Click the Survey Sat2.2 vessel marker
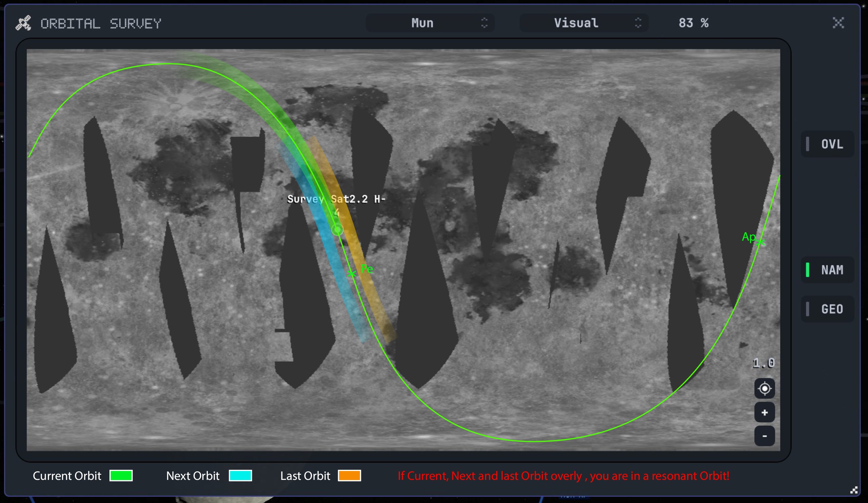 point(337,230)
